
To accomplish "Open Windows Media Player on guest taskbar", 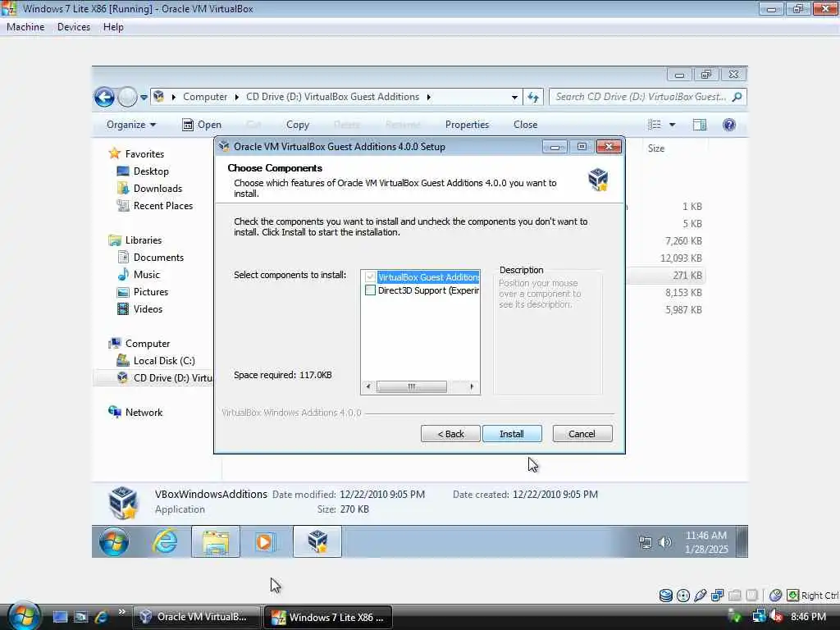I will [266, 541].
